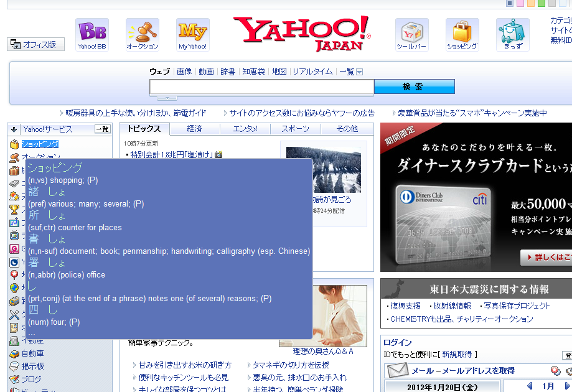Screen dimensions: 572x392
Task: Click the car icon beside 自動車
Action: (14, 353)
